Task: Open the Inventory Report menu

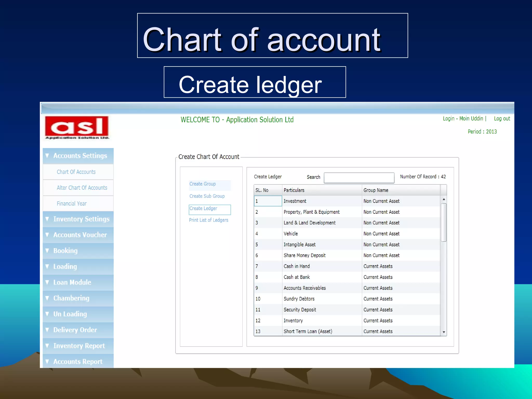Action: click(78, 346)
